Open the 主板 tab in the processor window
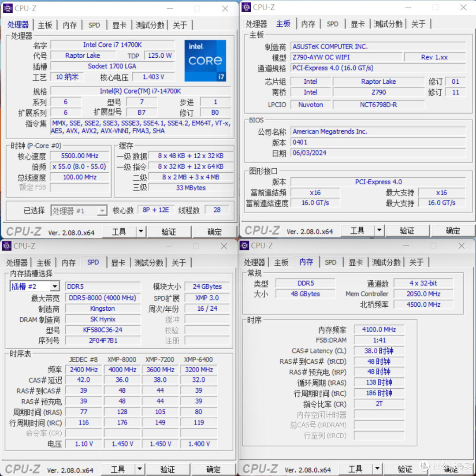This screenshot has height=476, width=476. 45,25
